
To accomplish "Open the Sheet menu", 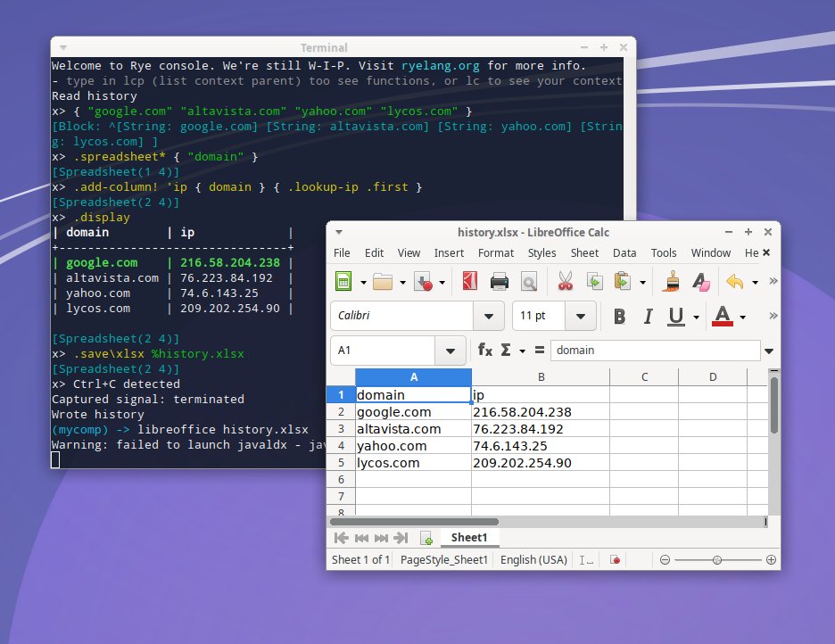I will click(x=584, y=252).
